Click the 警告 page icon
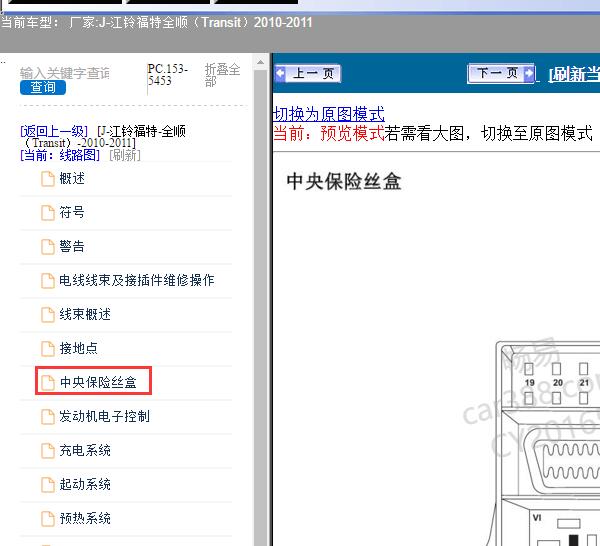The height and width of the screenshot is (546, 600). 48,247
